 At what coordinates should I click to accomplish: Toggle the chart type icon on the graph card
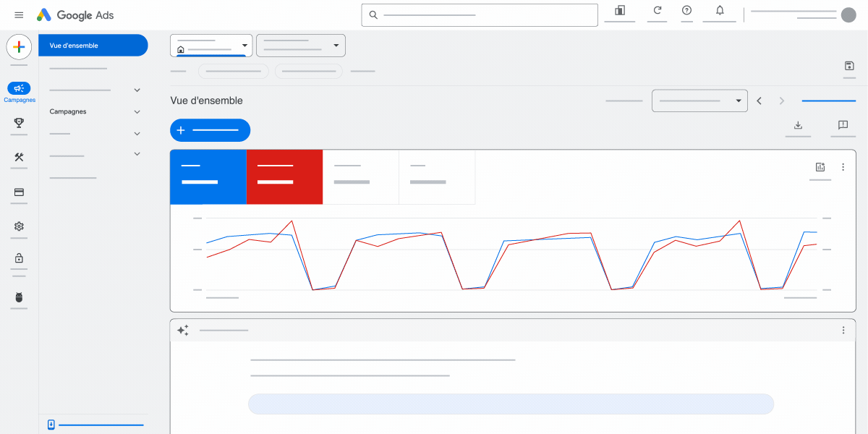[x=820, y=166]
